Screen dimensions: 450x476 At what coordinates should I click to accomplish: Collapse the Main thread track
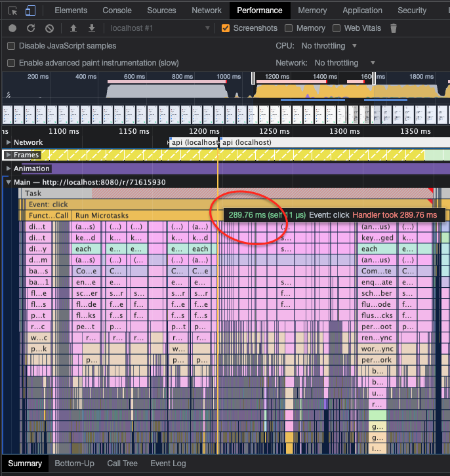point(9,182)
